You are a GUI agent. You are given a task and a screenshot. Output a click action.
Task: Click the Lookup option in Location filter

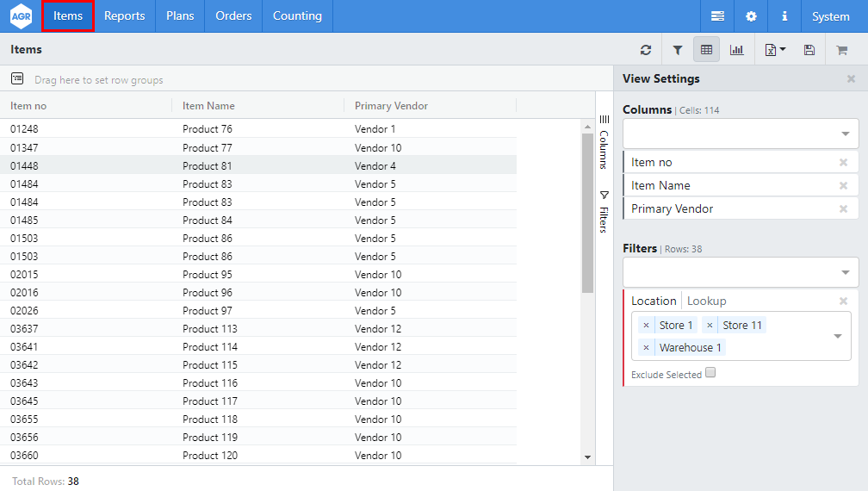tap(706, 301)
